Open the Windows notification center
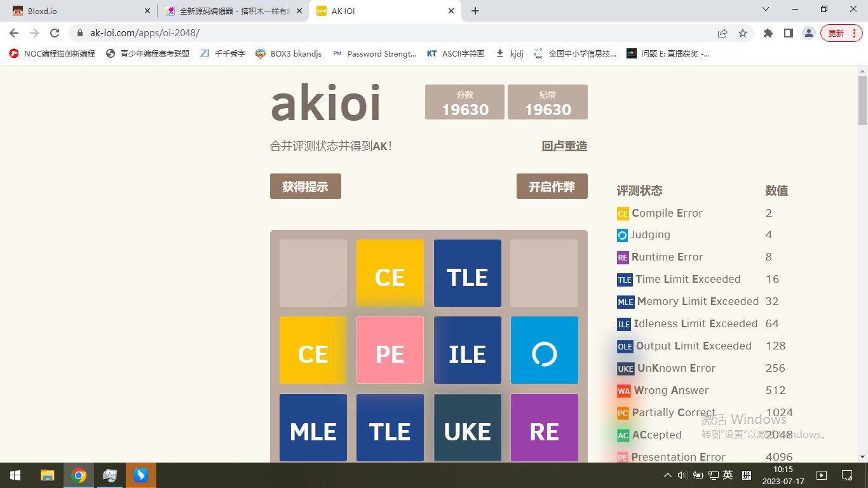Viewport: 868px width, 488px height. click(846, 475)
